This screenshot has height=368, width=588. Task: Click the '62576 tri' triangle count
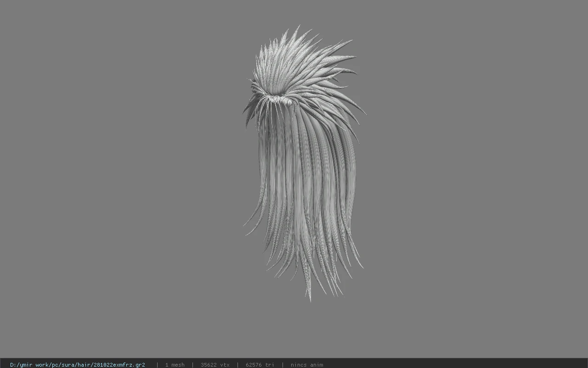pos(260,365)
